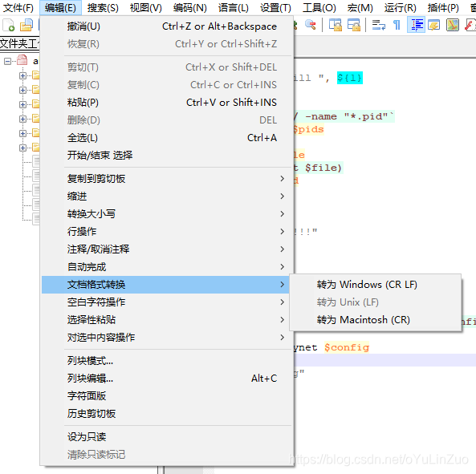476x474 pixels.
Task: Open the 搜索(S) menu
Action: (x=103, y=7)
